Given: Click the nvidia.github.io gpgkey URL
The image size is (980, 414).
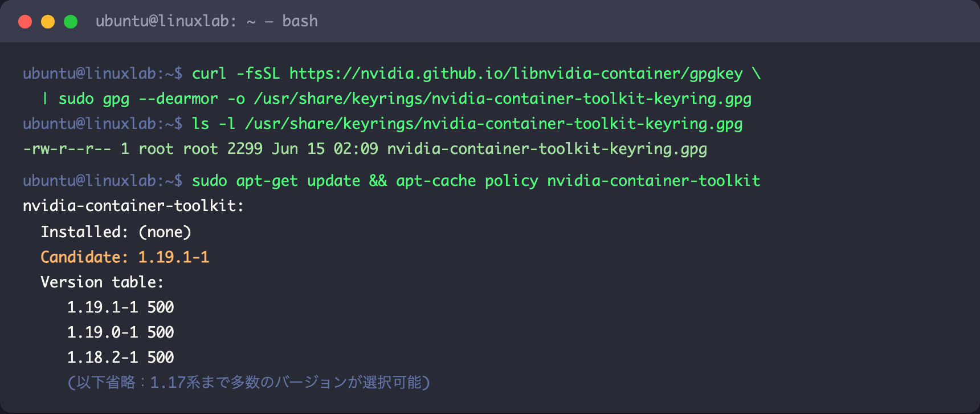Looking at the screenshot, I should (x=516, y=74).
